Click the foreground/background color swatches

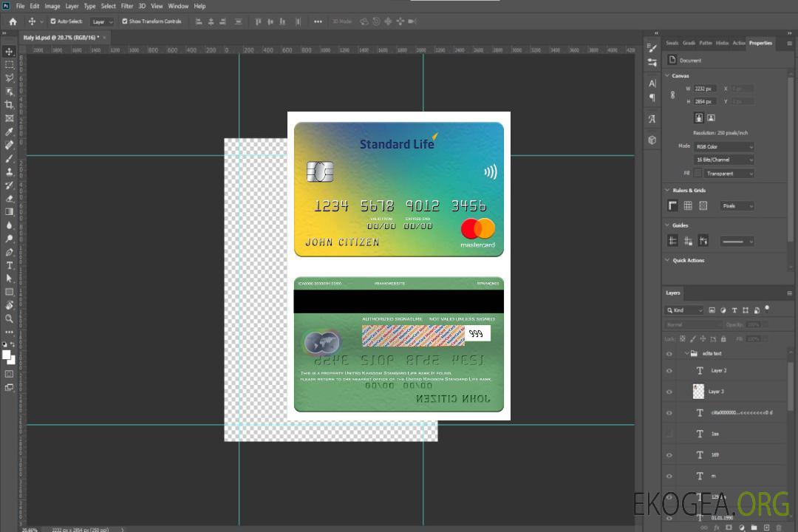click(x=9, y=358)
